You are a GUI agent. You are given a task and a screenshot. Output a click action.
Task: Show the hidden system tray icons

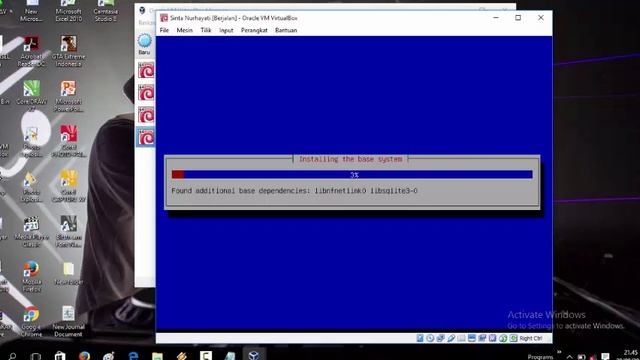[x=569, y=356]
